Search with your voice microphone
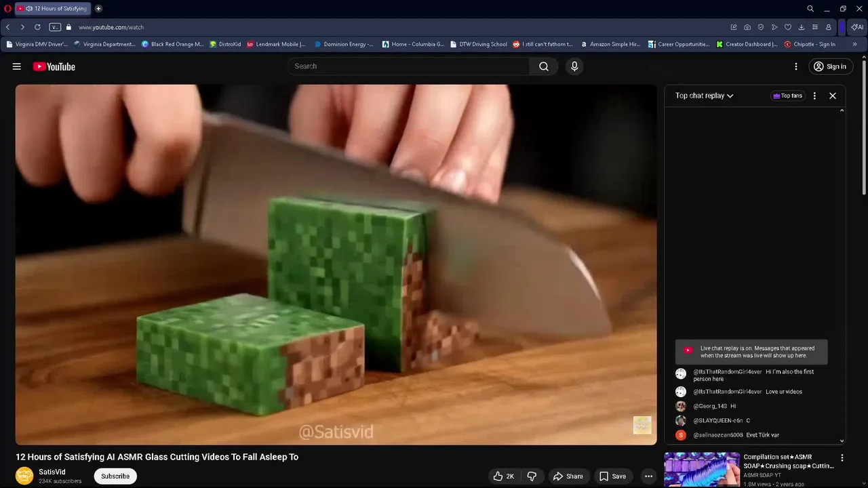The width and height of the screenshot is (868, 488). coord(574,66)
